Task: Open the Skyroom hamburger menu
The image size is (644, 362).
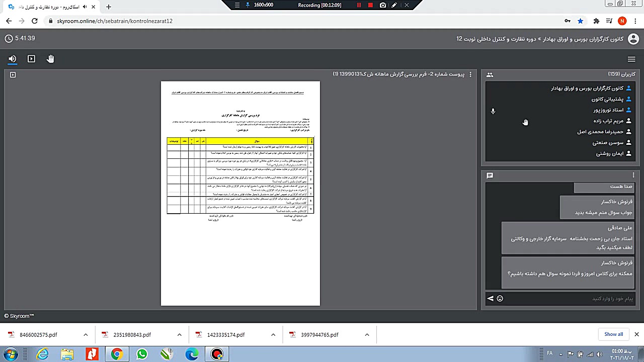Action: [x=631, y=59]
